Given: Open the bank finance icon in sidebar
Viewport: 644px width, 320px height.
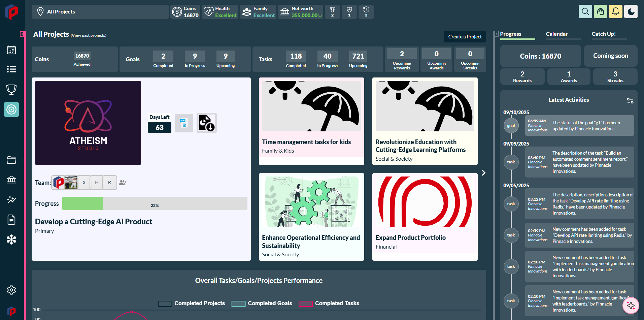Looking at the screenshot, I should [11, 180].
